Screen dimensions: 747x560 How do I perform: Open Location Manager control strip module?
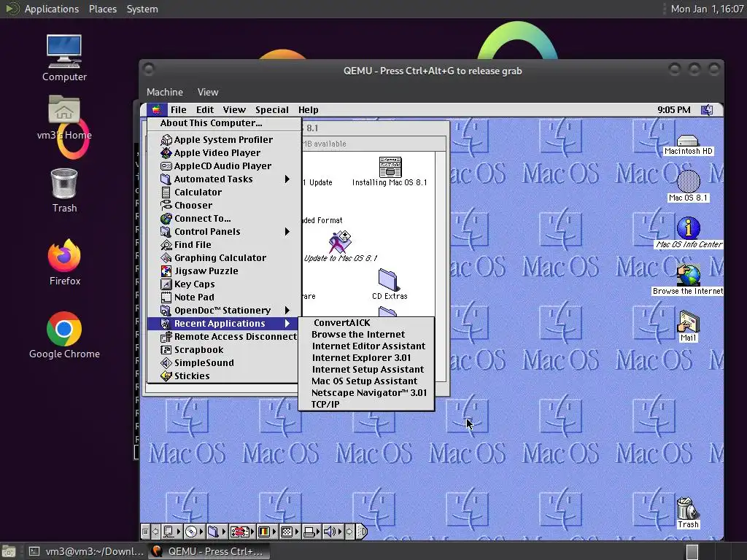[242, 531]
